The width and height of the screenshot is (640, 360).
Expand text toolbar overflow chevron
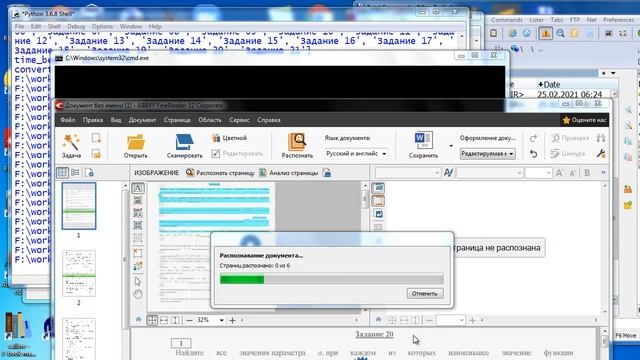603,173
